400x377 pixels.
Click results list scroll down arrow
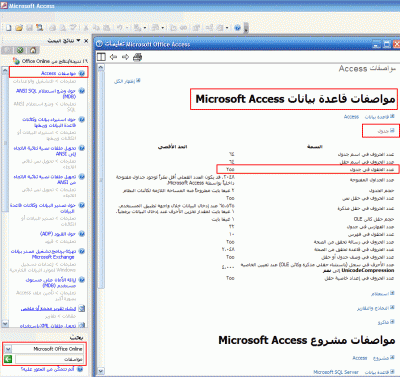(5, 323)
